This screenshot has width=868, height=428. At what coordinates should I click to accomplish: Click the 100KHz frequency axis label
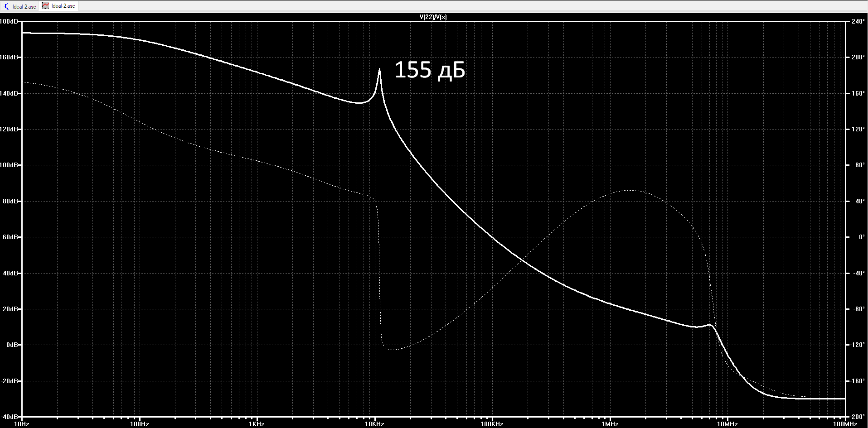[492, 424]
